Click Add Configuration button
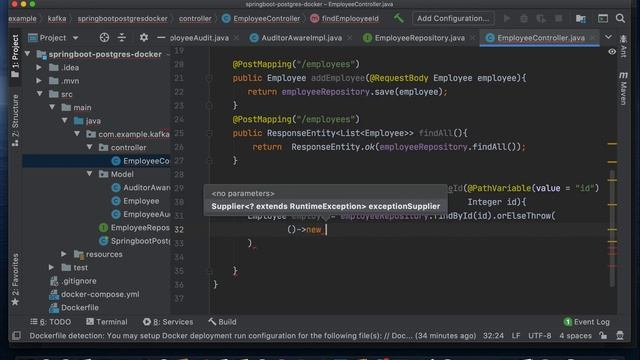 pos(453,18)
